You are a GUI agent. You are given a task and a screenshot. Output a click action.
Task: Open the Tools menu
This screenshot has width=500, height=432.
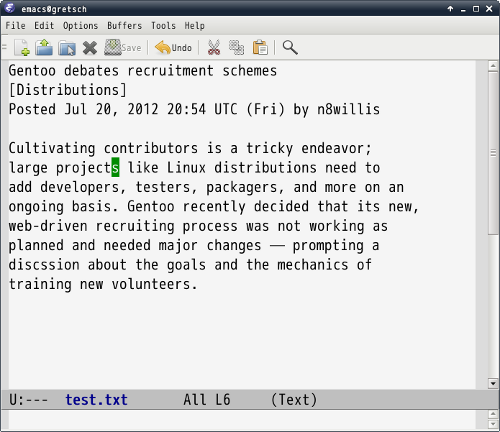coord(163,26)
